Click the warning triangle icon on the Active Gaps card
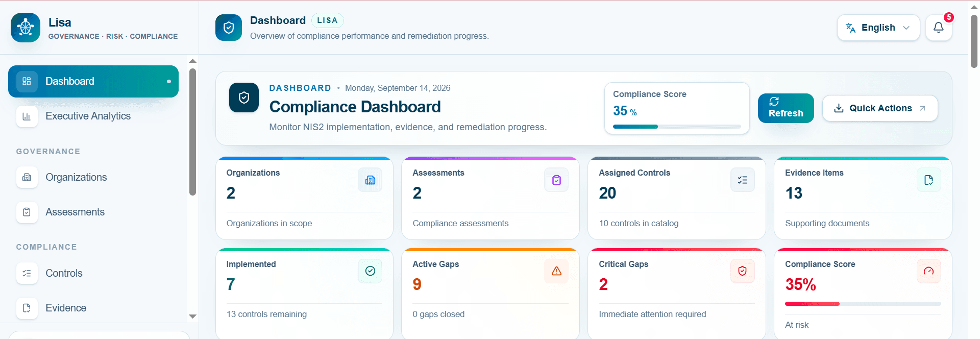The width and height of the screenshot is (980, 339). (x=556, y=271)
